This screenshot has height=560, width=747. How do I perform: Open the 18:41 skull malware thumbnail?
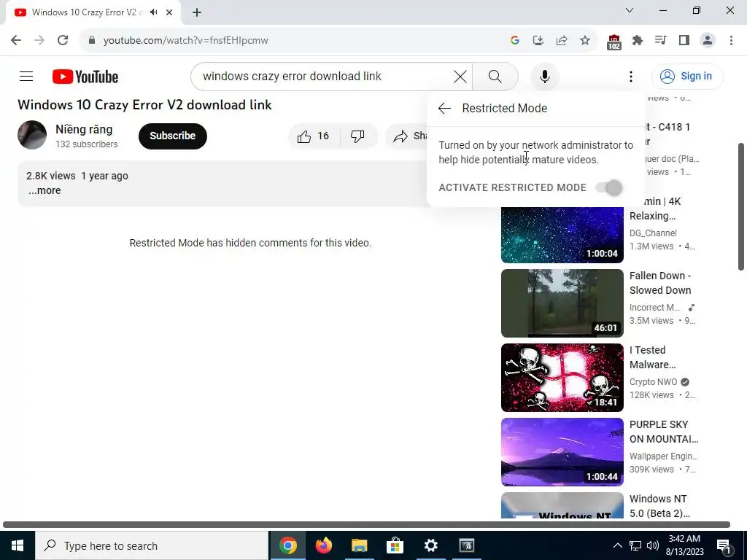pos(562,377)
